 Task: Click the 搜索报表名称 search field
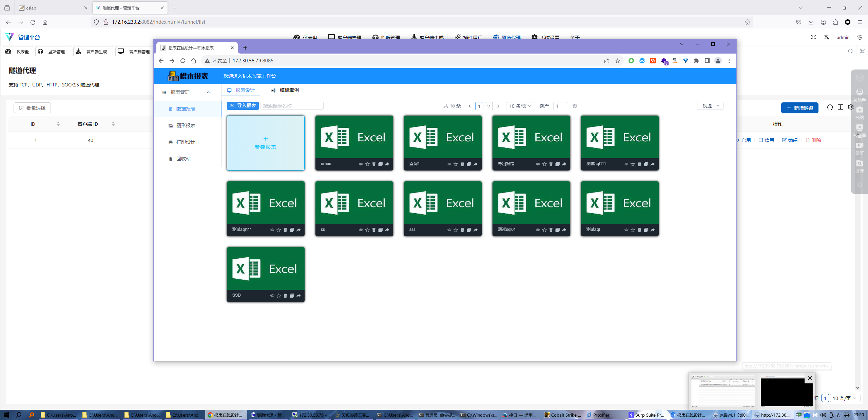point(292,106)
